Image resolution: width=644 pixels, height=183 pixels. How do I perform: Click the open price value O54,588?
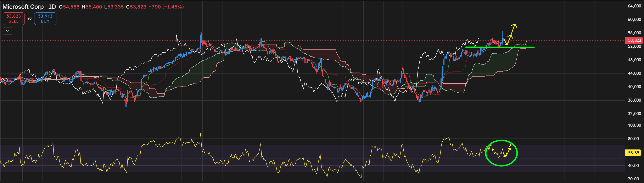(x=69, y=7)
